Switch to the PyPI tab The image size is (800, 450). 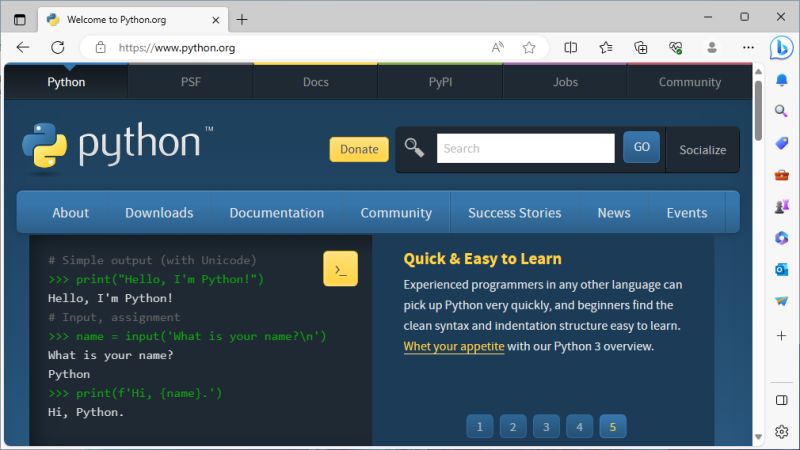(440, 82)
